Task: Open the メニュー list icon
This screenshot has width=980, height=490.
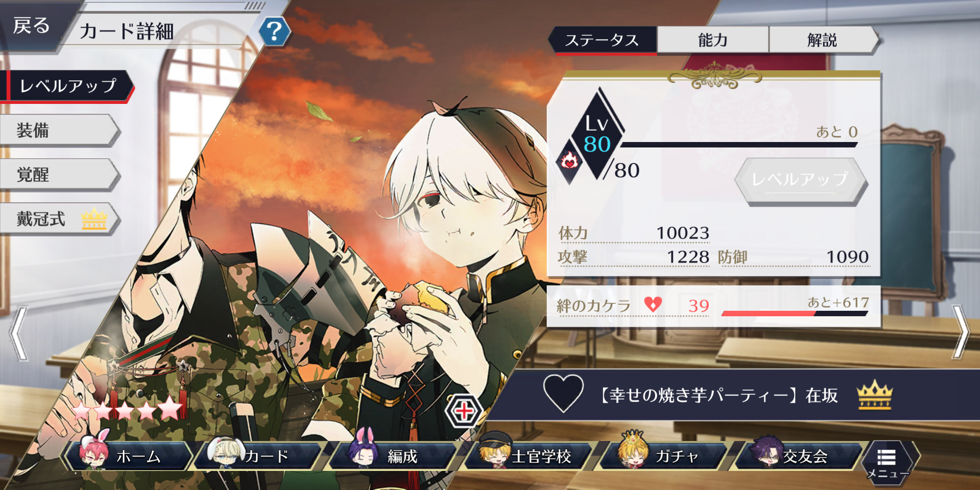Action: point(887,462)
